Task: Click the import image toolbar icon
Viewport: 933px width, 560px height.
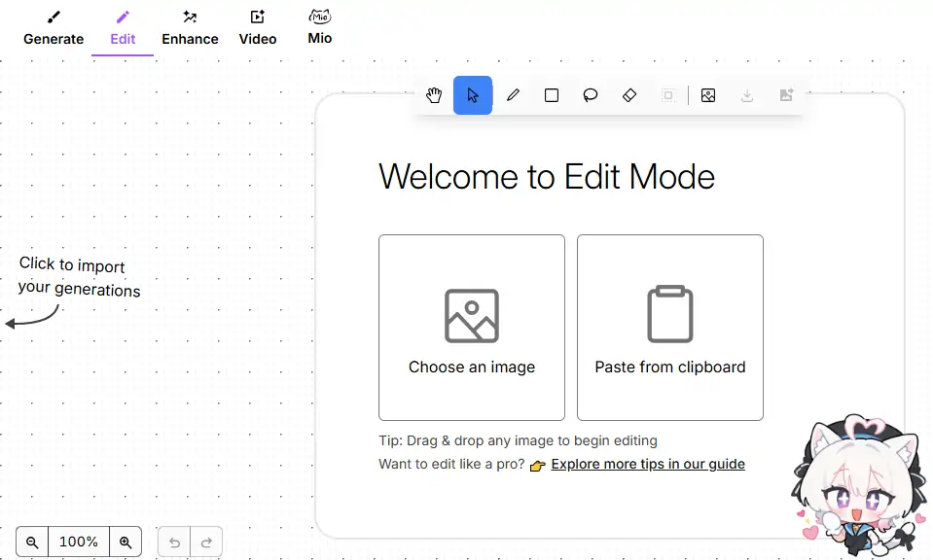Action: point(708,95)
